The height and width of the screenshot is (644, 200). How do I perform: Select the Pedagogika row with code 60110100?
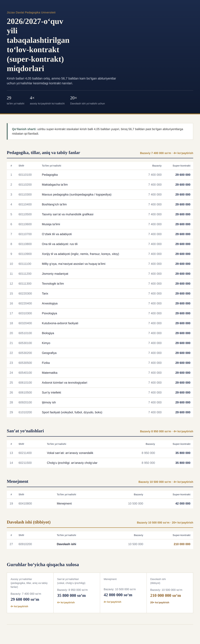[x=100, y=175]
